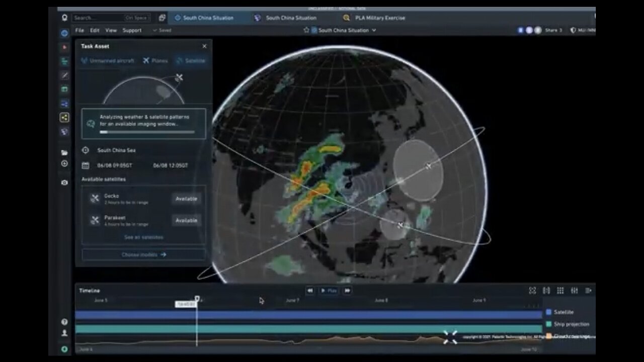644x362 pixels.
Task: Select the Unmanned aircraft asset tab
Action: pos(108,61)
